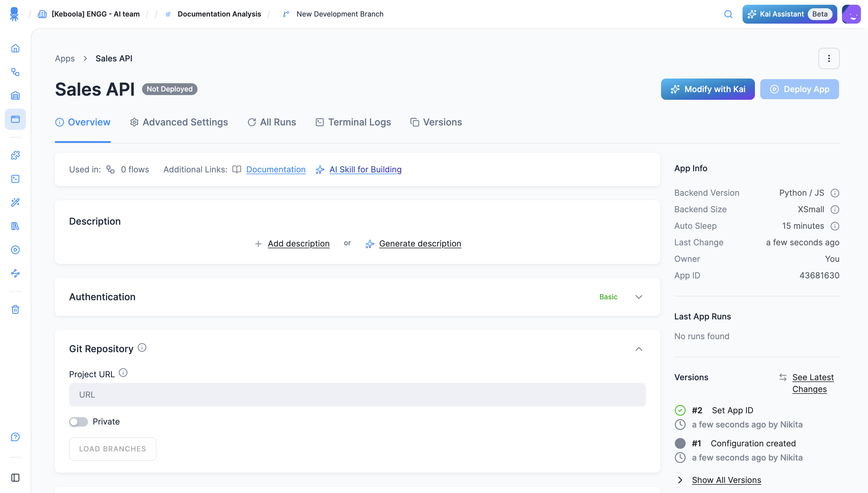Open [Keboola] ENGG - AI team breadcrumb
The height and width of the screenshot is (493, 868).
(95, 14)
